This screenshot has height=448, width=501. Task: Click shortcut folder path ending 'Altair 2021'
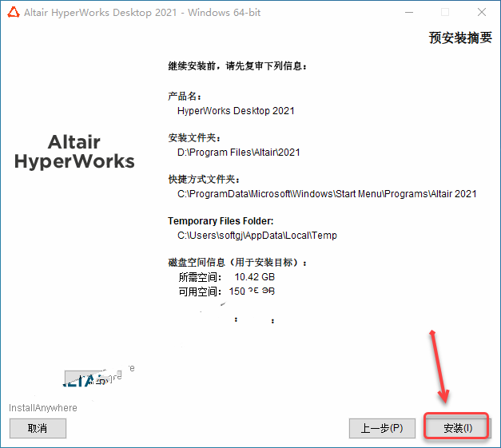point(327,193)
